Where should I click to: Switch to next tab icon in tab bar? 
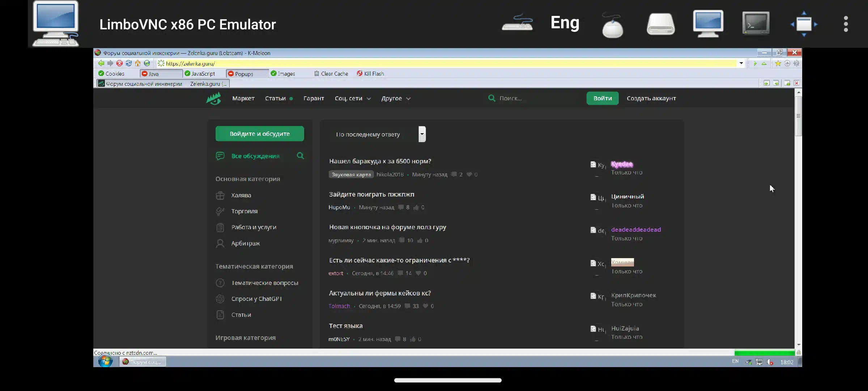776,83
